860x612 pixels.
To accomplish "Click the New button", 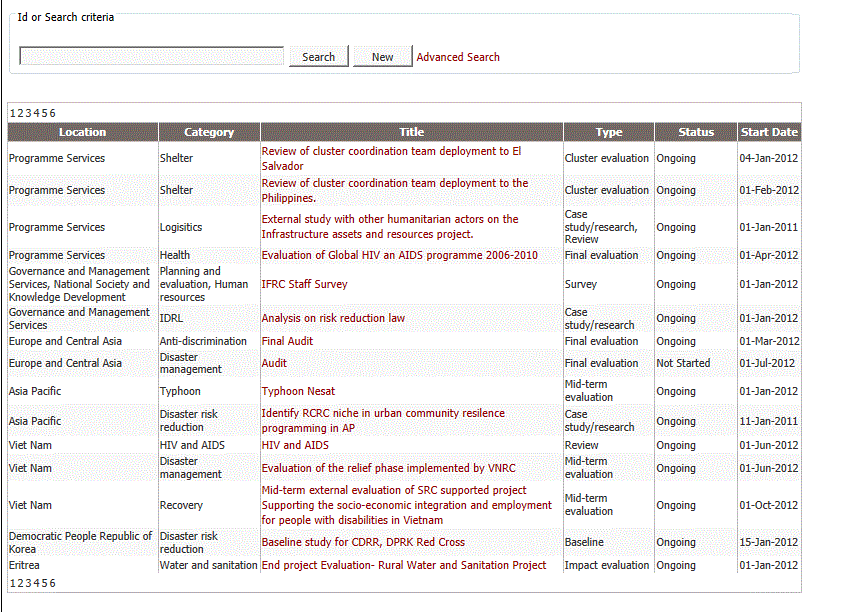I will 382,56.
